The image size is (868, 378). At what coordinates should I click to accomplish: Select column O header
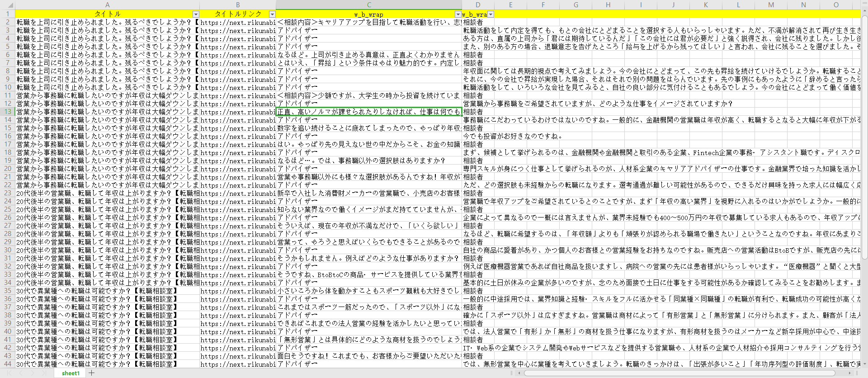(836, 5)
